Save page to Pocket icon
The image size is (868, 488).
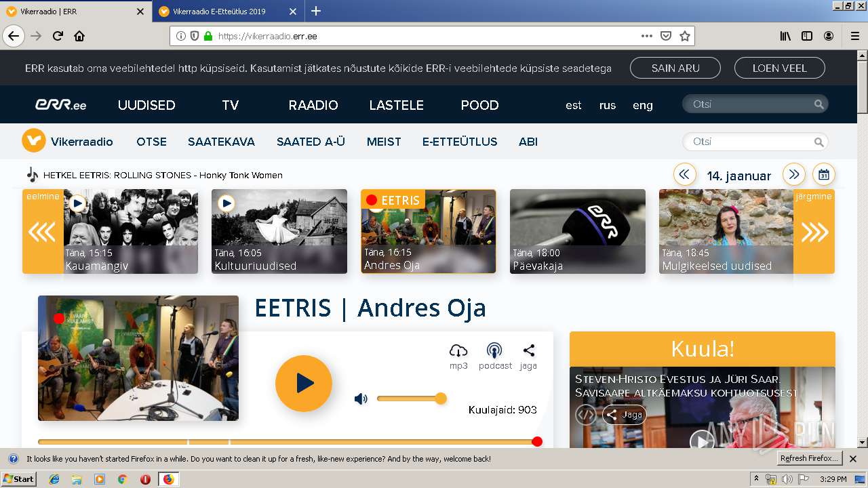pyautogui.click(x=666, y=36)
